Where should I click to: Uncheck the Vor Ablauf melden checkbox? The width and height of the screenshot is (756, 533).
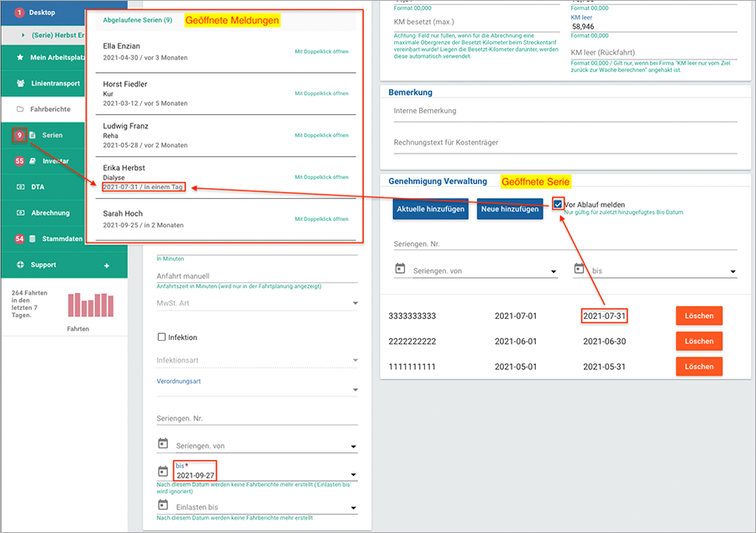(x=558, y=204)
